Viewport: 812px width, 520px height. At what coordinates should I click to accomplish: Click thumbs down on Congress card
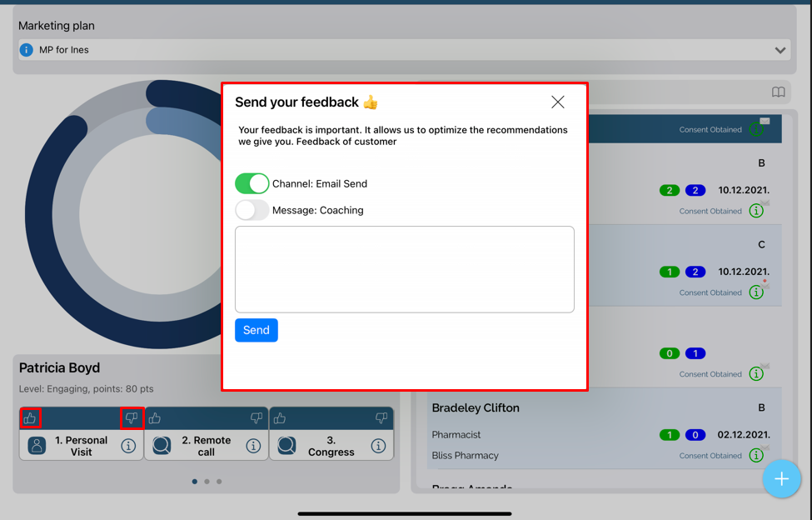[381, 417]
